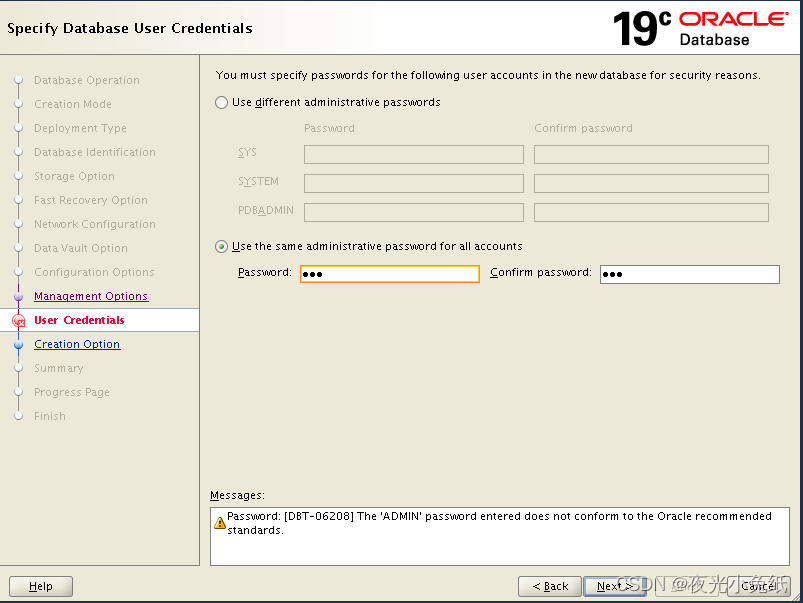Select same administrative password for all accounts
The height and width of the screenshot is (603, 803).
point(222,246)
